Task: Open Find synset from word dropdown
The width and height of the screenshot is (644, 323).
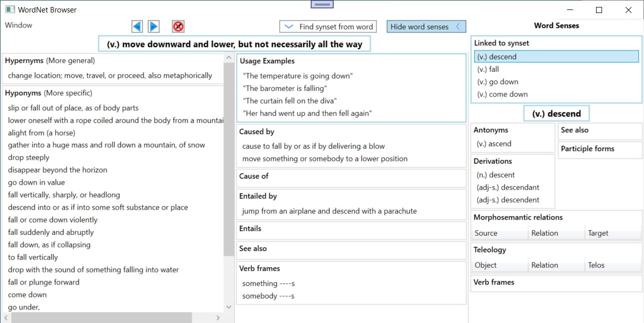Action: (327, 27)
